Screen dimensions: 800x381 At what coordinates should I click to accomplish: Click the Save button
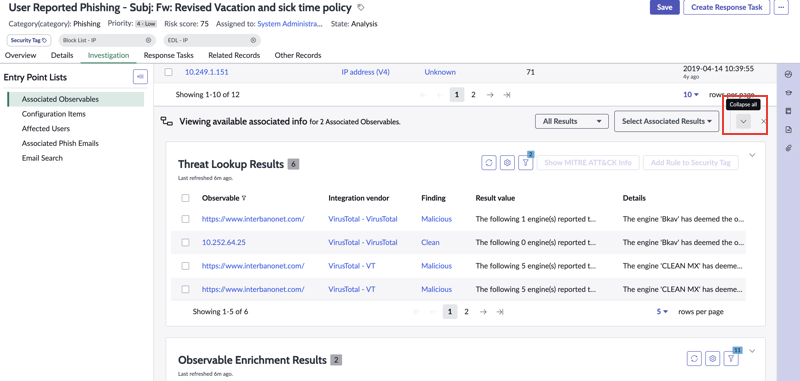click(x=664, y=7)
